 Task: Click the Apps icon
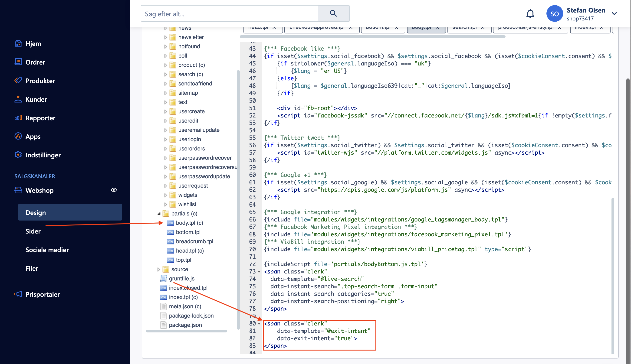18,136
